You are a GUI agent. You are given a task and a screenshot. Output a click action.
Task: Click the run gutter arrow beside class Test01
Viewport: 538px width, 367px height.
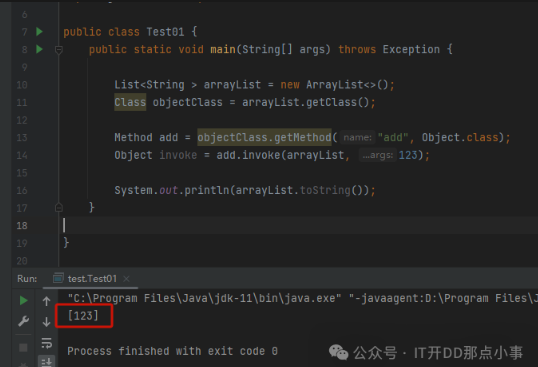(x=39, y=32)
